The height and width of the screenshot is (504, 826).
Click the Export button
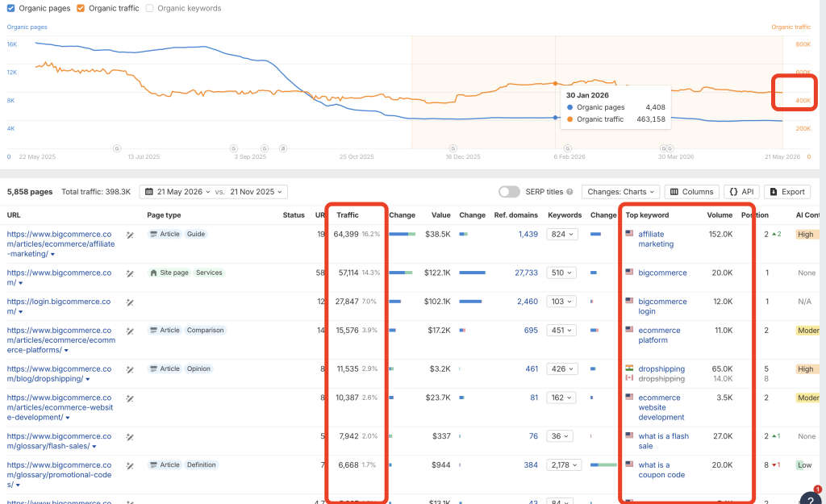787,192
